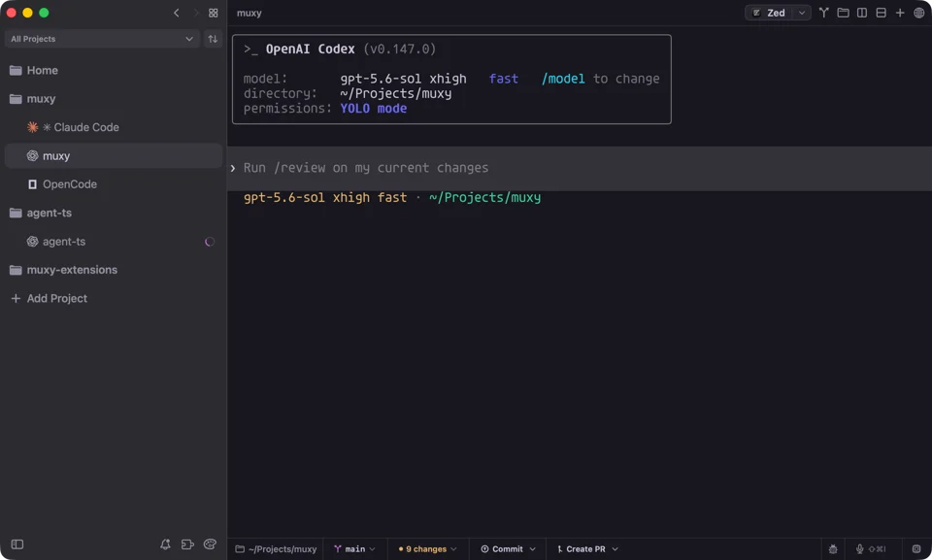The image size is (932, 560).
Task: Add new tab plus icon
Action: tap(900, 13)
